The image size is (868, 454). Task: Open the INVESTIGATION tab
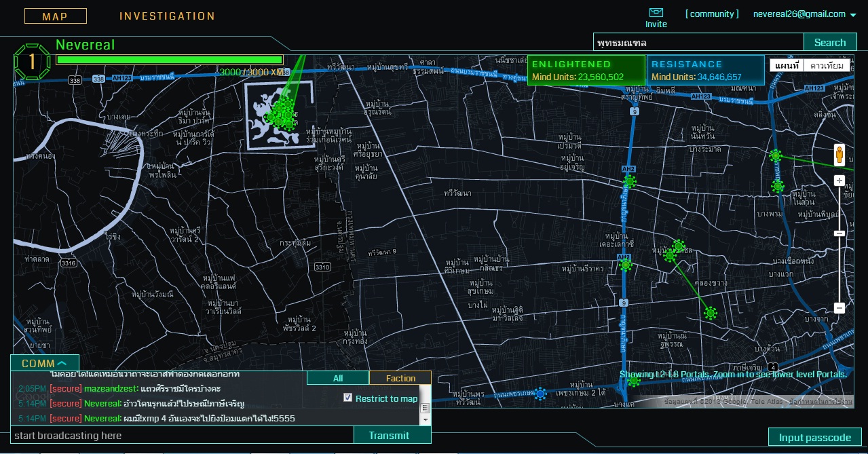coord(167,16)
